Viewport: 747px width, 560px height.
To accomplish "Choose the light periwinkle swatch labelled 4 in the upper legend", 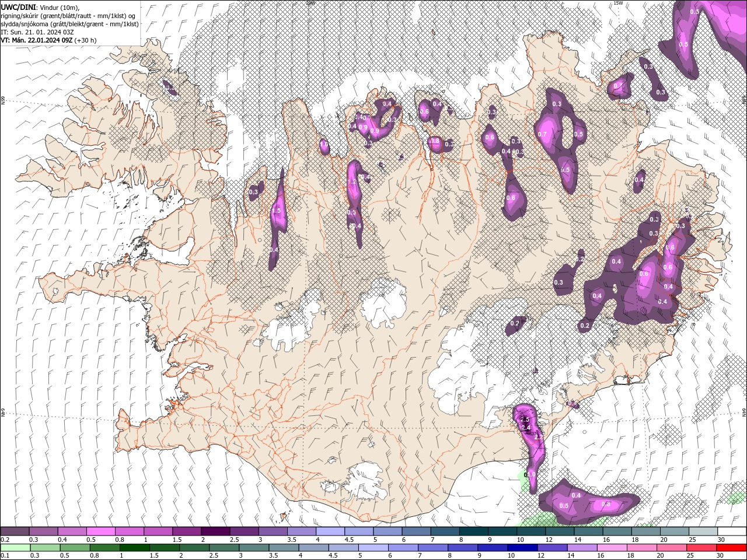I will 330,531.
